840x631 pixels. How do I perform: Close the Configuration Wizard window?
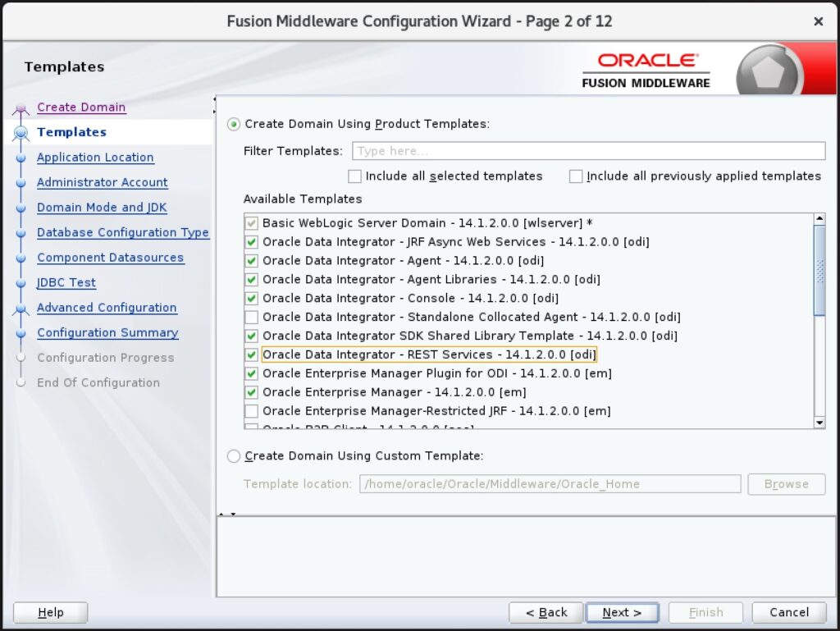coord(818,21)
